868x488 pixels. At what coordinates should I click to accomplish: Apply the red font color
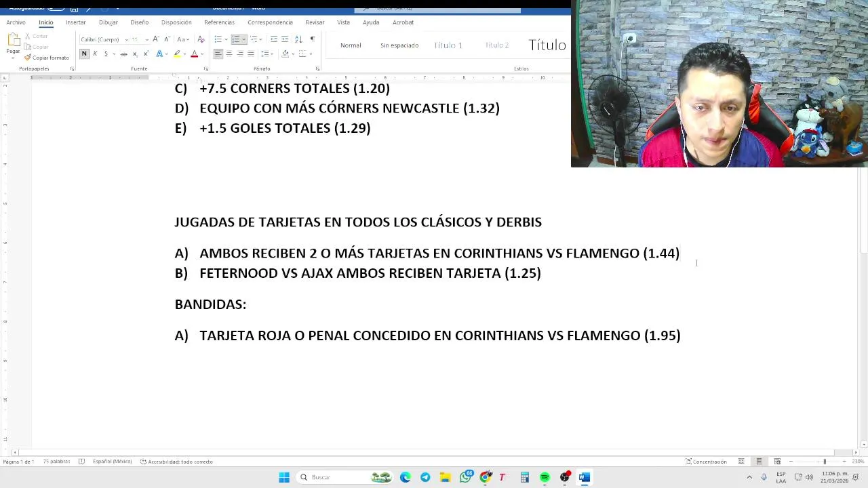click(x=194, y=54)
